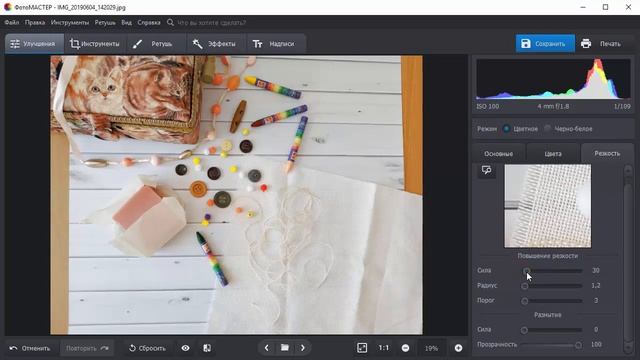Click the Порог value 3
Viewport: 640px width, 360px height.
tap(596, 301)
